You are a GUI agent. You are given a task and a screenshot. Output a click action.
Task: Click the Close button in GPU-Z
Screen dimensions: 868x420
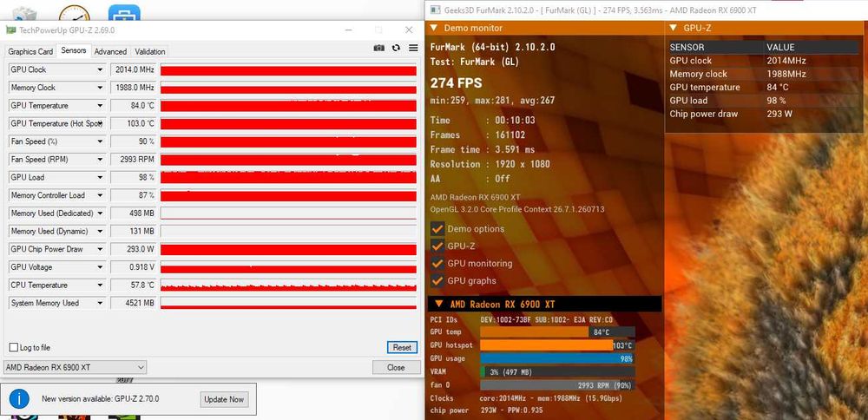(x=396, y=367)
